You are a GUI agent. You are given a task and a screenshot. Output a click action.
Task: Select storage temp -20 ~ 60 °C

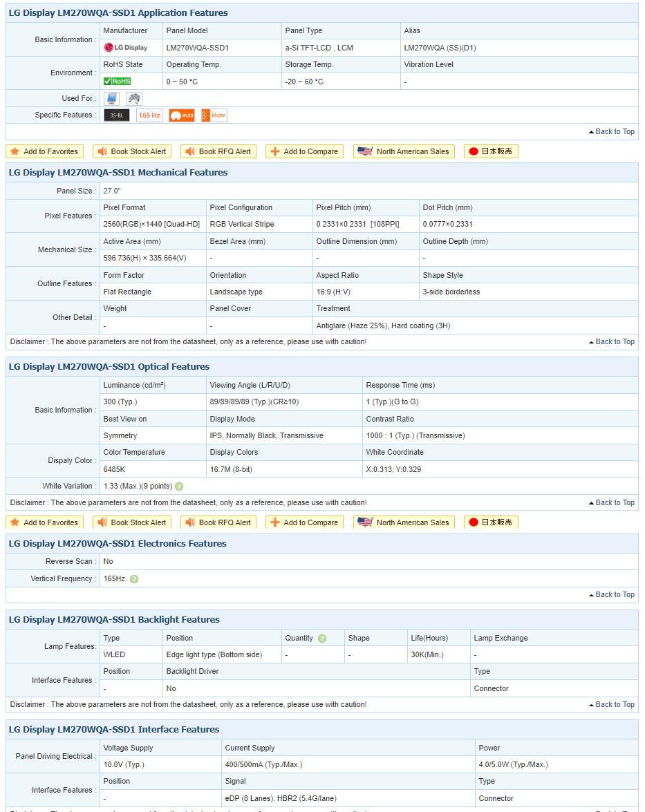[x=304, y=82]
